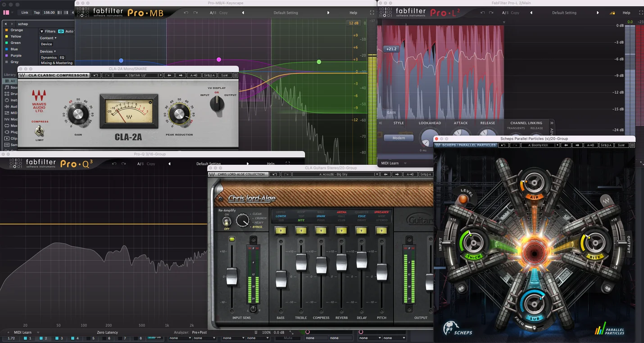Click redo arrow in Pro-MB header
This screenshot has width=644, height=343.
[x=196, y=13]
